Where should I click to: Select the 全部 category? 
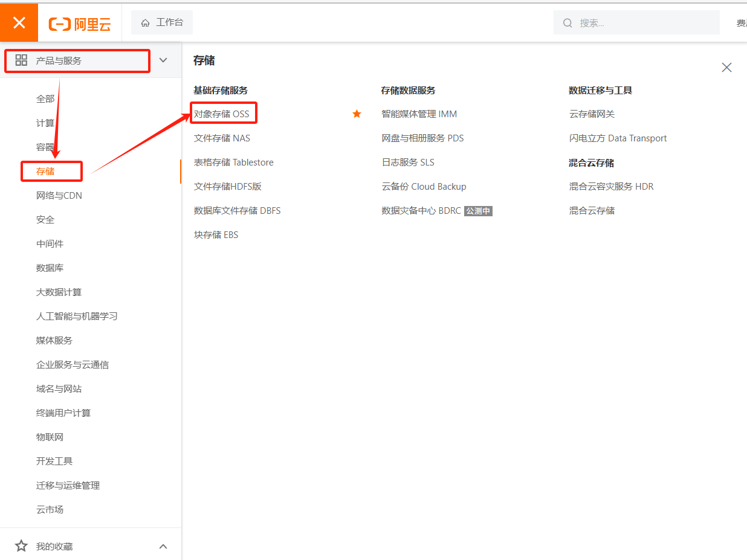pos(45,99)
